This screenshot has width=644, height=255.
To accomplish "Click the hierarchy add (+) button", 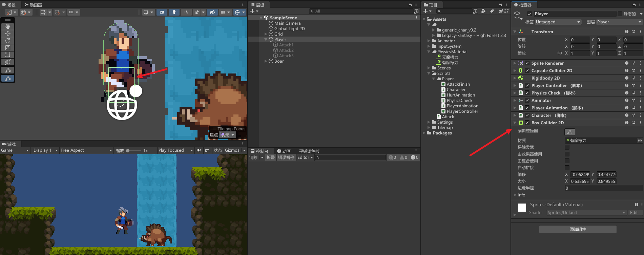I will pos(252,11).
